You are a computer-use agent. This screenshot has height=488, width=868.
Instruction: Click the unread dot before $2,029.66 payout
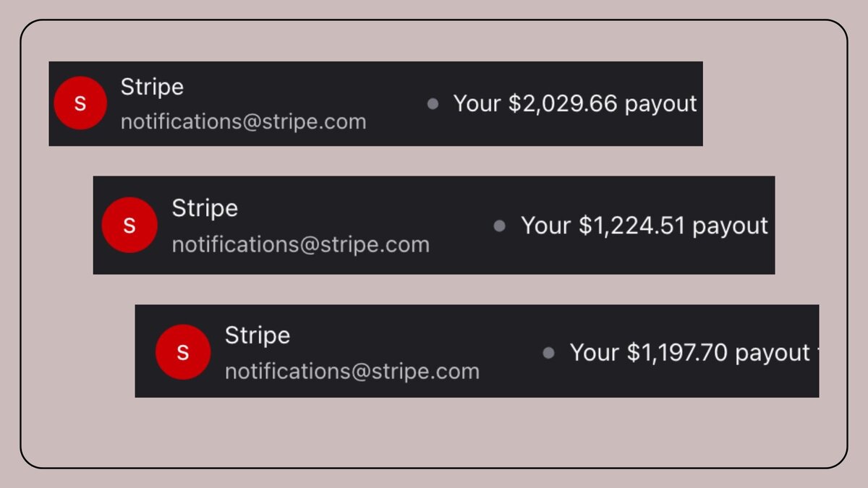433,104
